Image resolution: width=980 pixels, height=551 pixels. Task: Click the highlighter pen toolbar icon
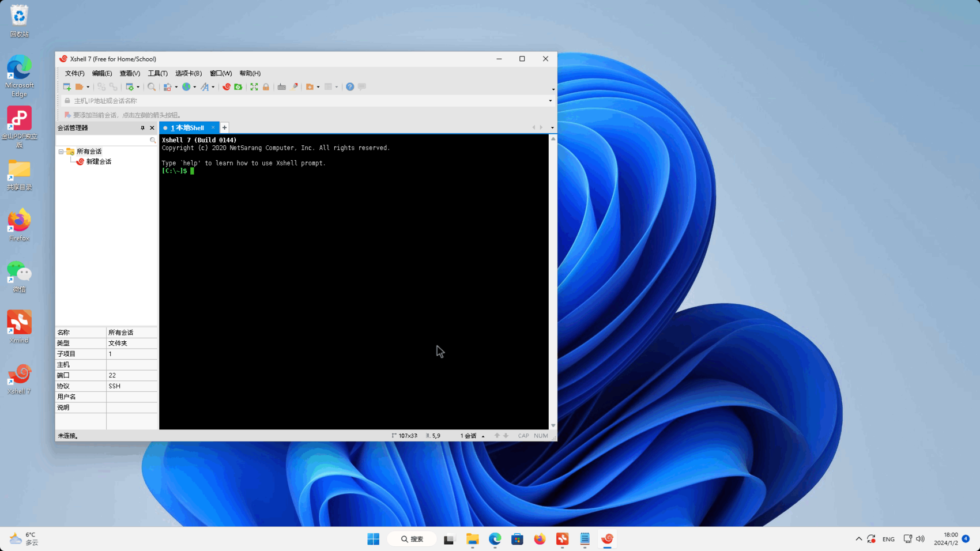tap(295, 87)
